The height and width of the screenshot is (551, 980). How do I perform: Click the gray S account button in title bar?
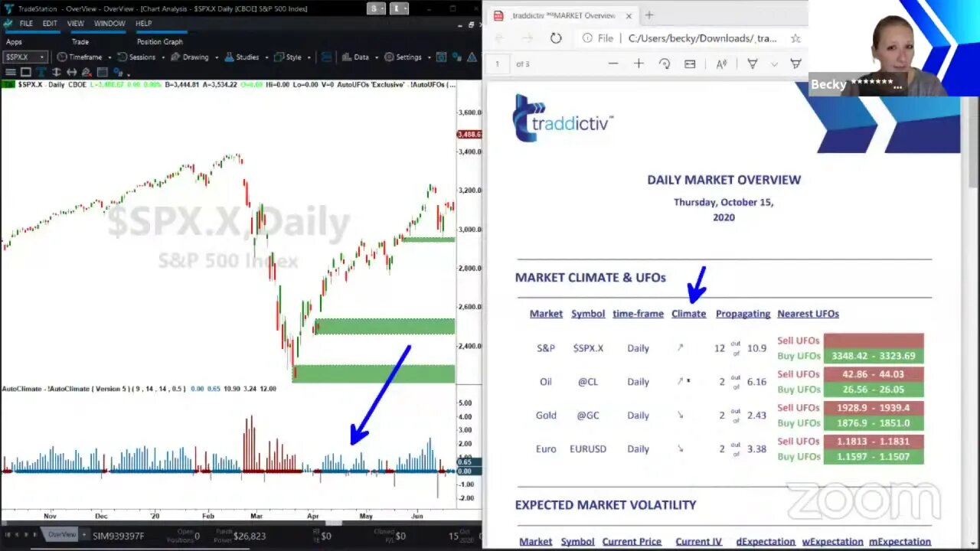pyautogui.click(x=376, y=8)
